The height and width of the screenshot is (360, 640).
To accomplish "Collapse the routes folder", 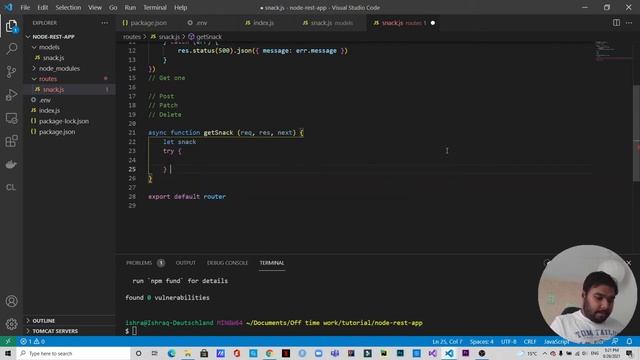I will point(47,79).
